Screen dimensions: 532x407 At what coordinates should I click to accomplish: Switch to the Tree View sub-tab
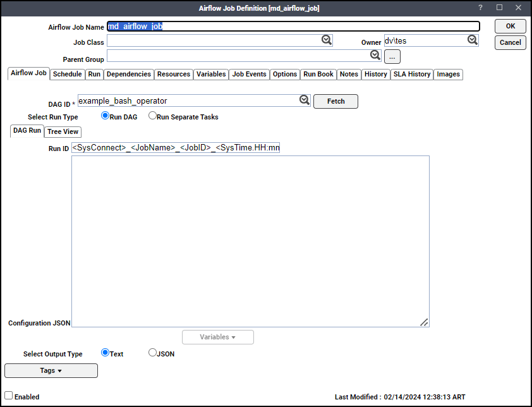click(63, 131)
